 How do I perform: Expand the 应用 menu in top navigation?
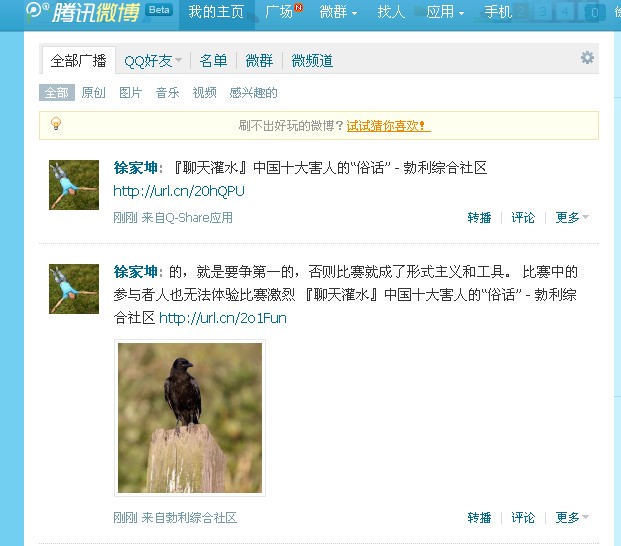coord(445,12)
